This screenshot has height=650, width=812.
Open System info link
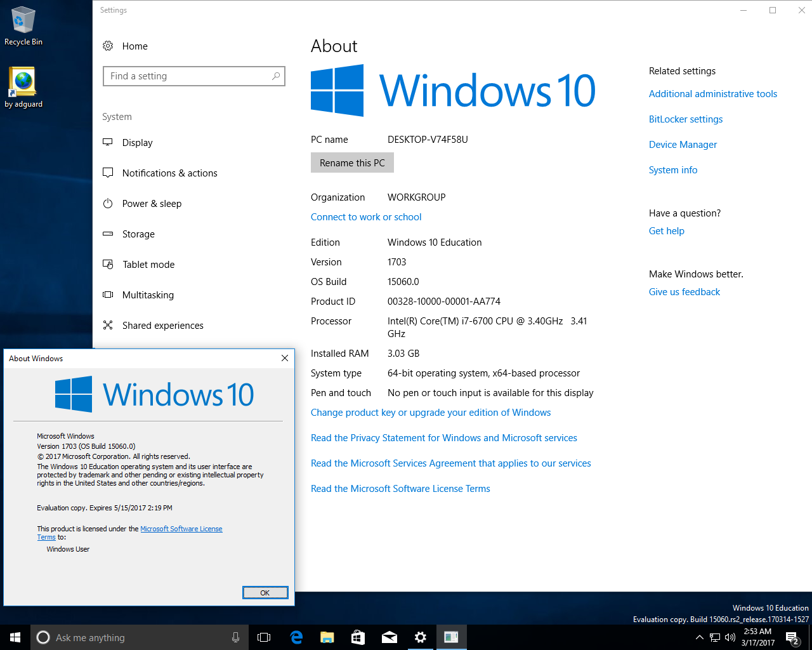tap(673, 170)
